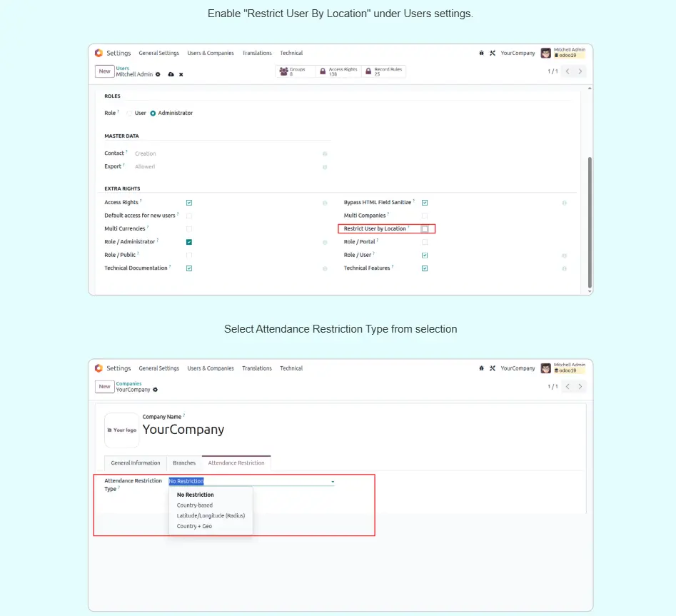Image resolution: width=676 pixels, height=616 pixels.
Task: Click the debug bug icon in top screenshot
Action: point(481,53)
